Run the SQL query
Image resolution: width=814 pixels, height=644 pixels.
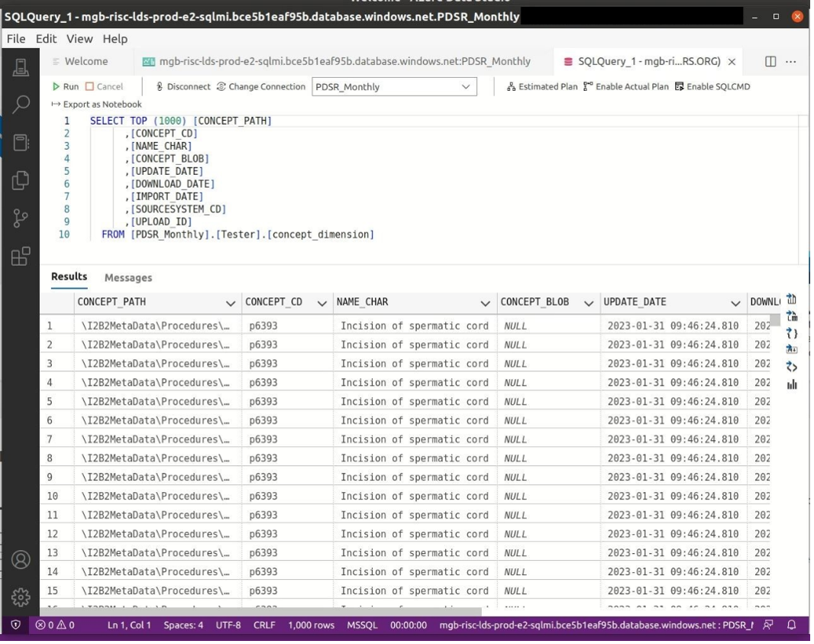pos(66,87)
